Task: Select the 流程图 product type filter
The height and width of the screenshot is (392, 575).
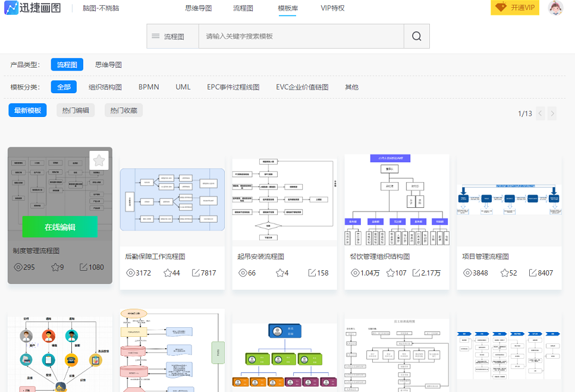Action: tap(67, 65)
